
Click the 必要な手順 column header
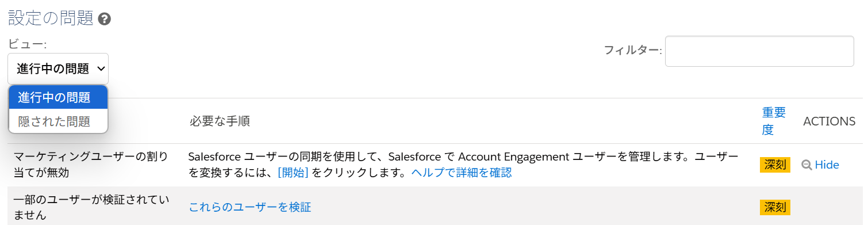click(x=220, y=121)
